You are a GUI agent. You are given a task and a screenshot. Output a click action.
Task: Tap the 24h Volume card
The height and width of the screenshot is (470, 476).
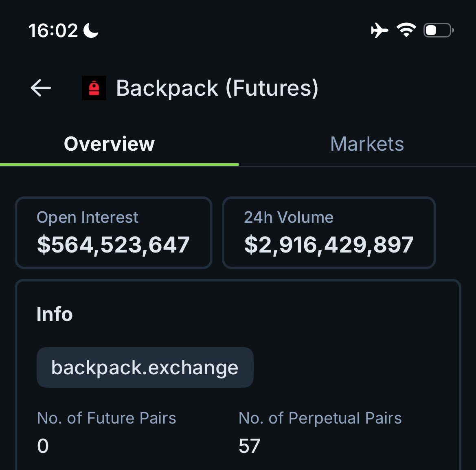[329, 233]
